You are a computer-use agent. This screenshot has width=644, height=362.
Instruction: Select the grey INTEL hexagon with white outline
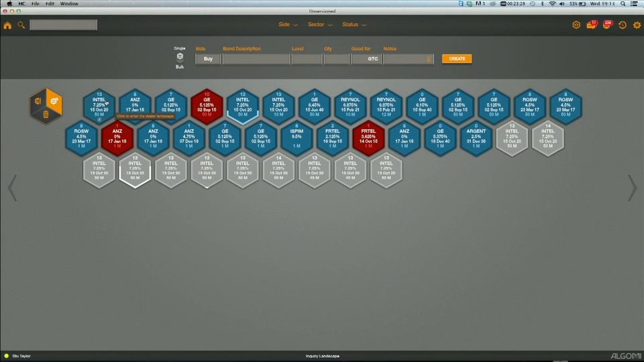(135, 170)
